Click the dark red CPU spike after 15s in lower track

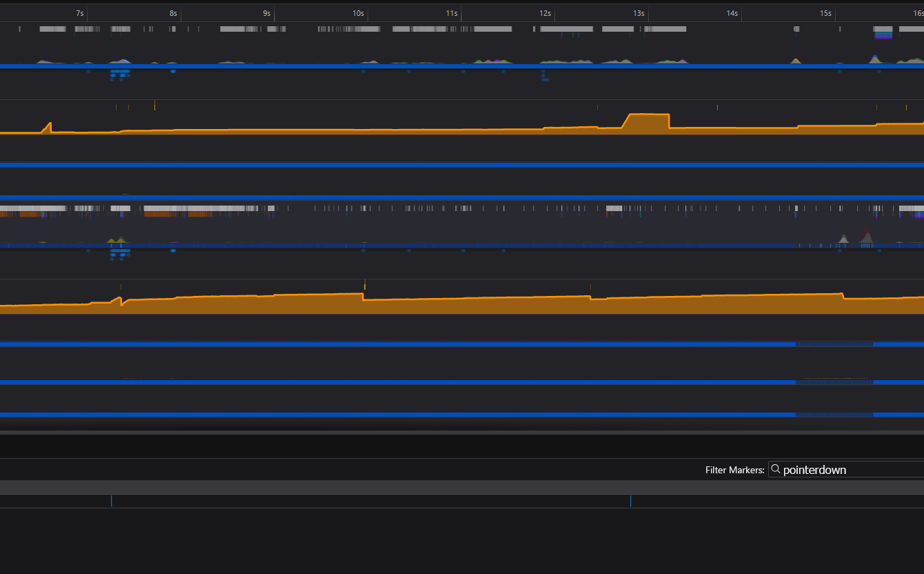pyautogui.click(x=866, y=235)
